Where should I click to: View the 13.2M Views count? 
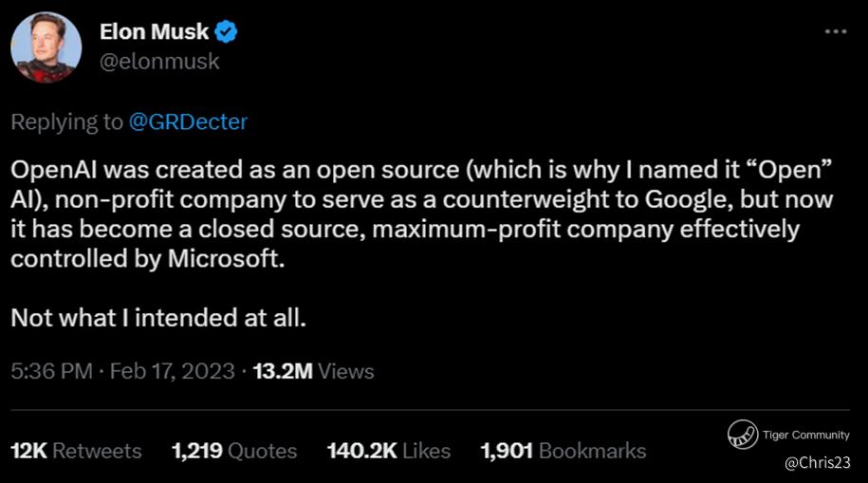tap(311, 371)
